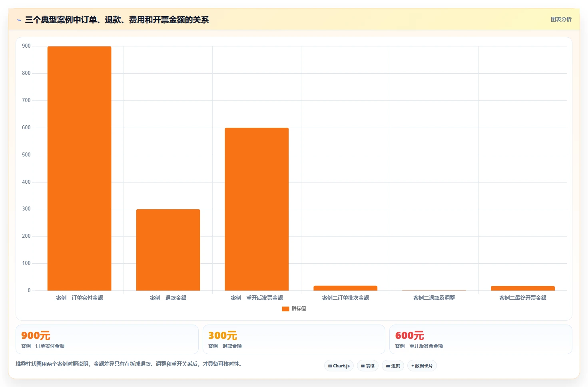This screenshot has width=588, height=387.
Task: Click the chart title 三个典型案例中订单、退款、费用和开票金额的关系
Action: [x=117, y=20]
